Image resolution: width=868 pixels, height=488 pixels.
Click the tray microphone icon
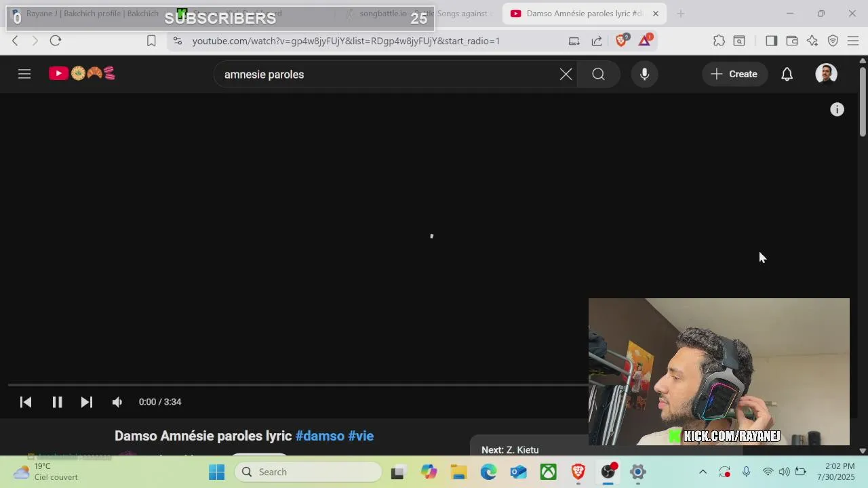click(746, 472)
